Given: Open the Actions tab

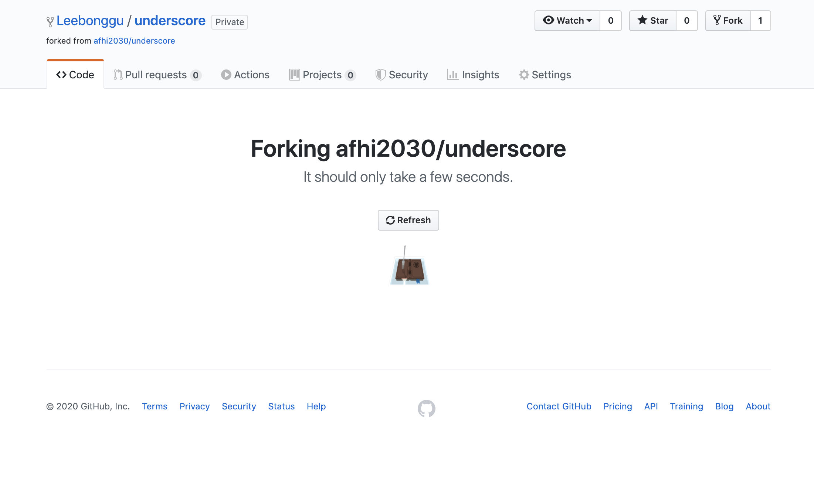Looking at the screenshot, I should click(x=245, y=75).
